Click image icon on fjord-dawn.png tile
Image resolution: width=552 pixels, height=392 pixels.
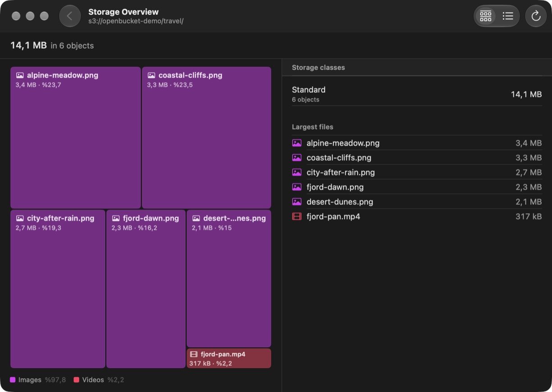click(115, 218)
